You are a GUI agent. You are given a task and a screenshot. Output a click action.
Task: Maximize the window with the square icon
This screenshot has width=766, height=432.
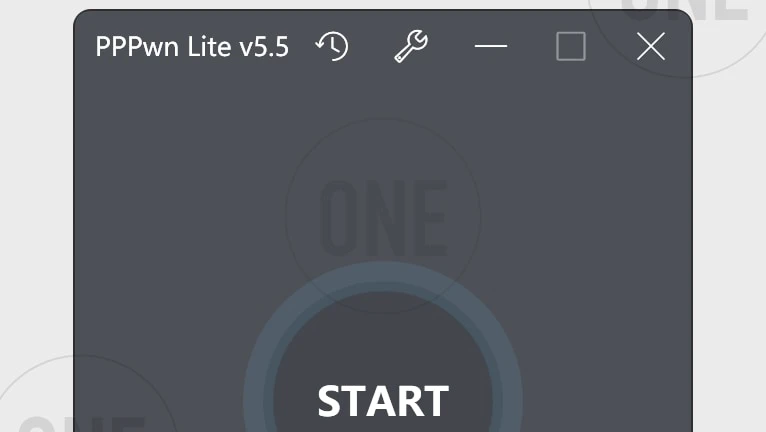tap(571, 46)
